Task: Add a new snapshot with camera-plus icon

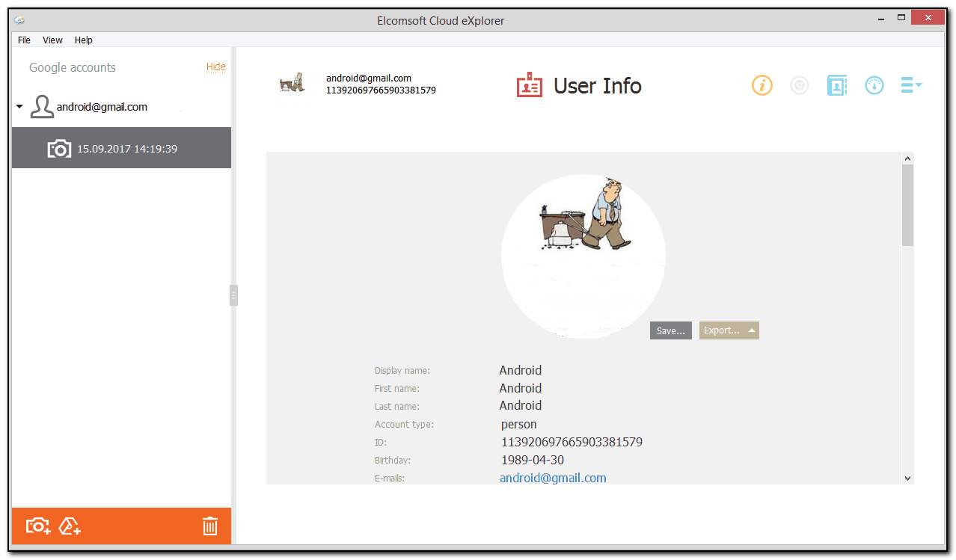Action: (x=38, y=526)
